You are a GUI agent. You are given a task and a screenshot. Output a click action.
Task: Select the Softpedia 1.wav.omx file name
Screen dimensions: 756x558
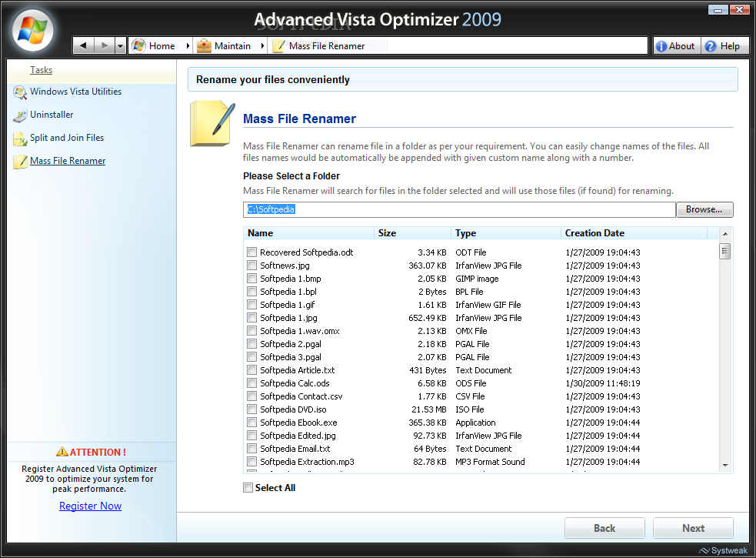300,331
